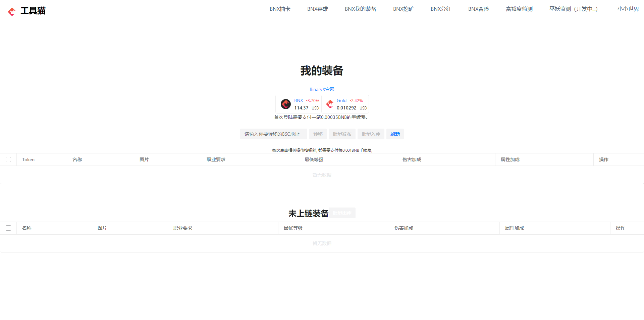Screen dimensions: 644x320
Task: Open the BinaryX官网 link
Action: [322, 89]
